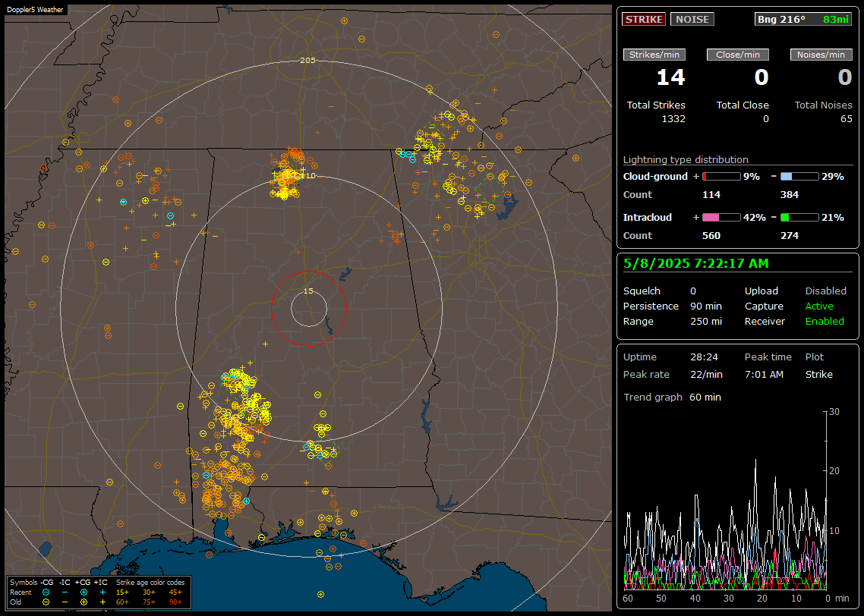Click the Old +IC yellow plus in the legend

pos(102,602)
